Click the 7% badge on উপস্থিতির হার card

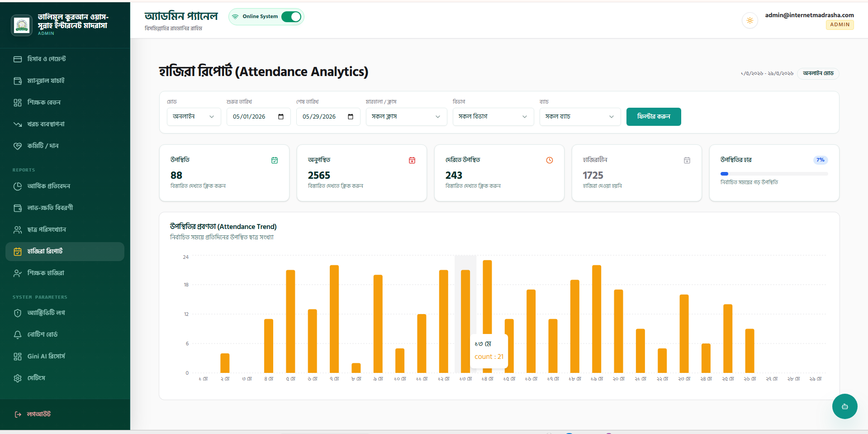click(821, 160)
